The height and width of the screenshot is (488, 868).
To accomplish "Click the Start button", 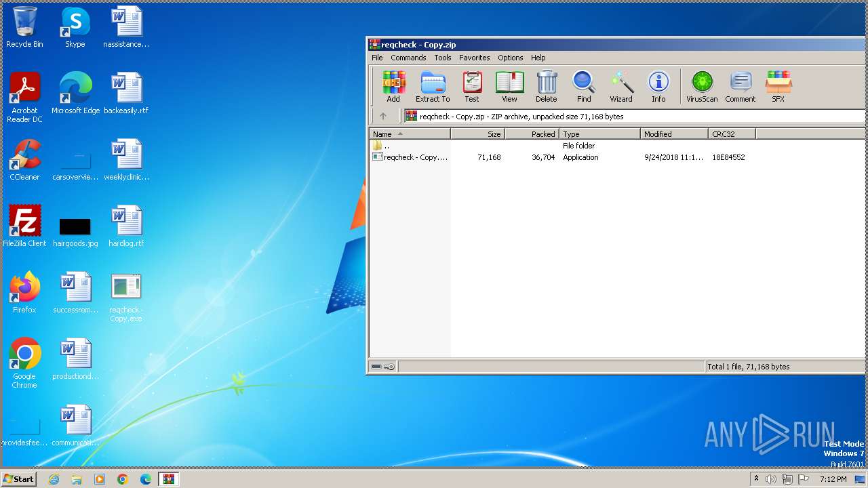I will [19, 479].
